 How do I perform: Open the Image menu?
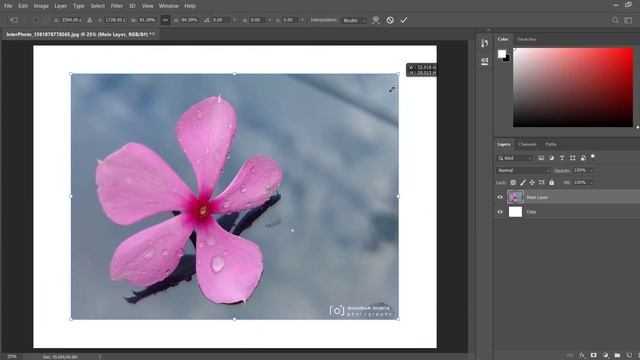[x=41, y=6]
